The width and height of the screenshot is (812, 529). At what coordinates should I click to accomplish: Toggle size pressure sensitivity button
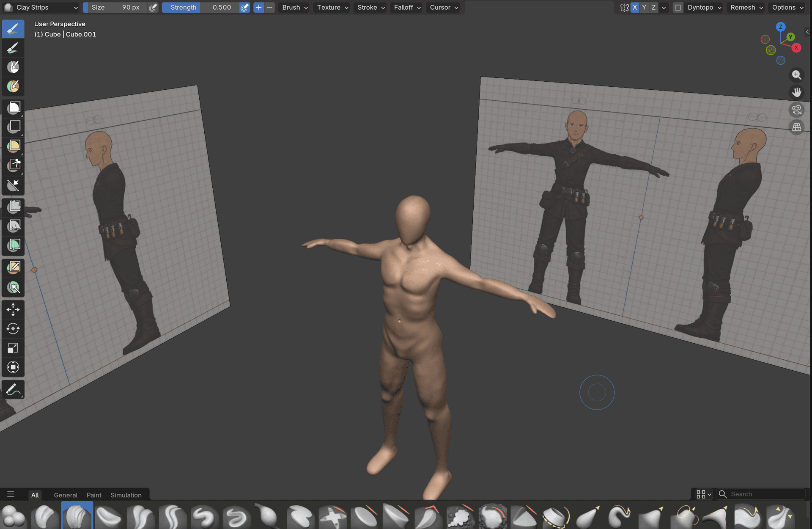click(x=153, y=7)
